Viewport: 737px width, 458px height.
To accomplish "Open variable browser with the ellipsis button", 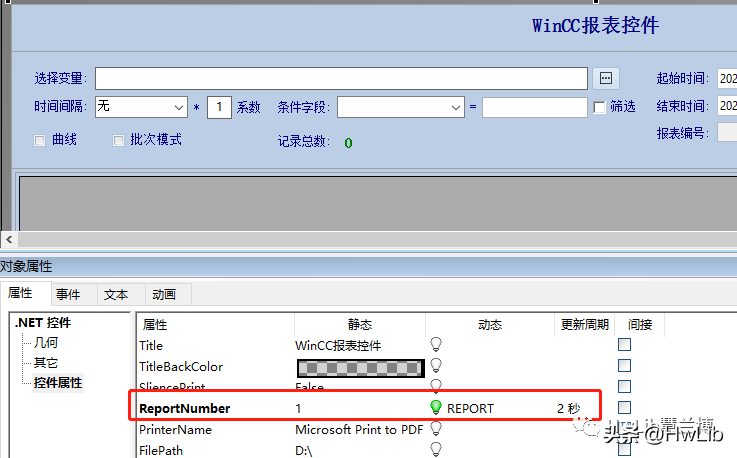I will (605, 79).
